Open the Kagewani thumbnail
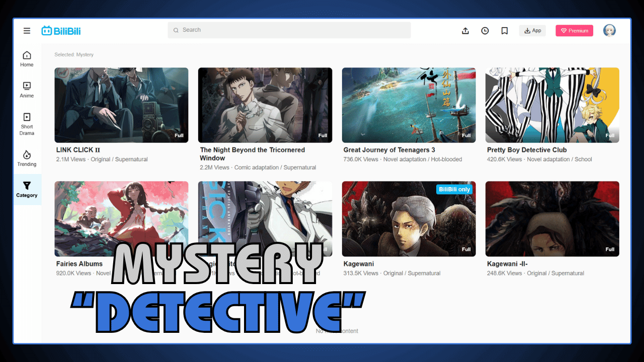 tap(409, 219)
